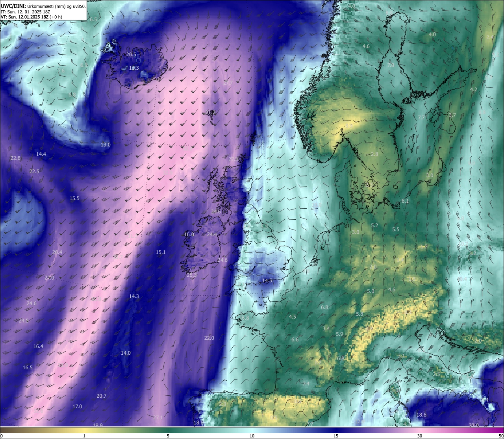Image resolution: width=504 pixels, height=439 pixels.
Task: Click the 3.4 value over France
Action: coord(326,329)
